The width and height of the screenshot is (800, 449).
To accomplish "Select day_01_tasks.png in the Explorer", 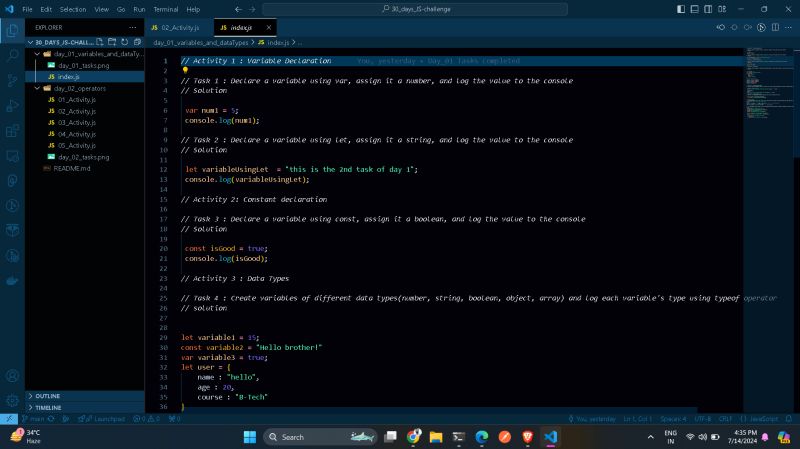I will click(x=84, y=65).
